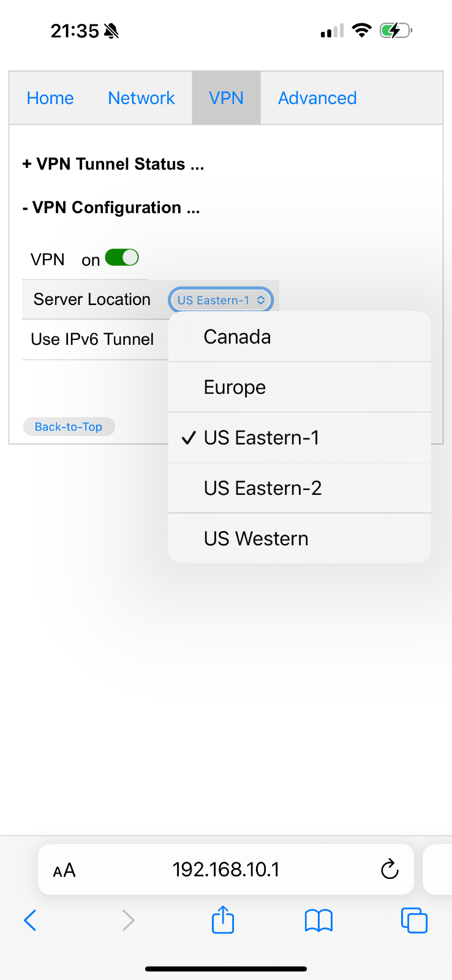This screenshot has width=452, height=980.
Task: Open the Safari bookmarks book icon
Action: [318, 920]
